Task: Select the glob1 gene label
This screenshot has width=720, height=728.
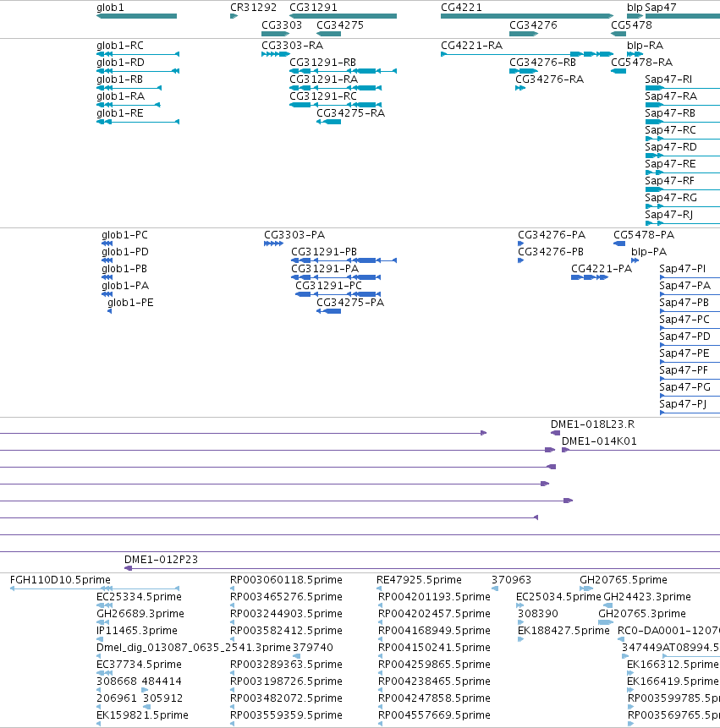Action: click(x=110, y=8)
